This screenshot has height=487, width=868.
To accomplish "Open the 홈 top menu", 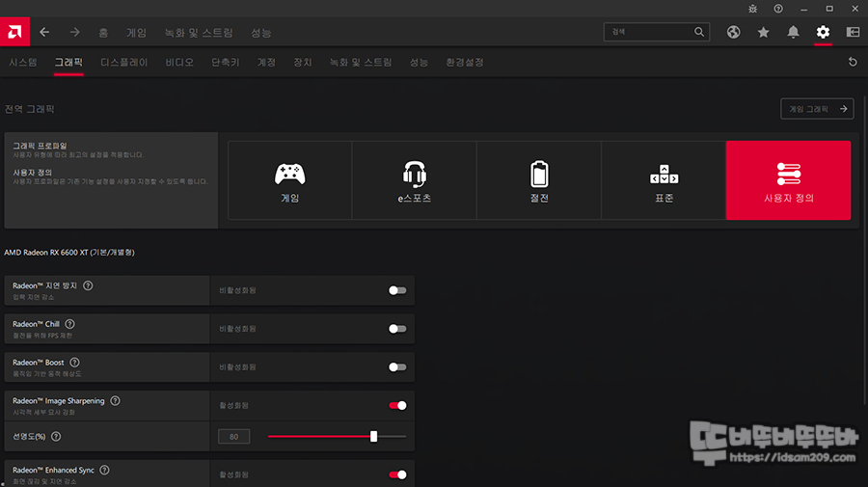I will click(103, 33).
